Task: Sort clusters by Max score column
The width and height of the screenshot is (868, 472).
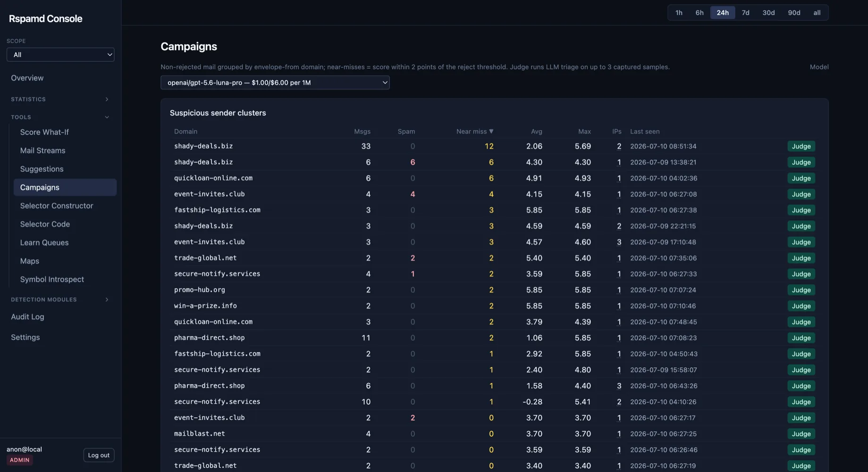Action: click(x=584, y=132)
